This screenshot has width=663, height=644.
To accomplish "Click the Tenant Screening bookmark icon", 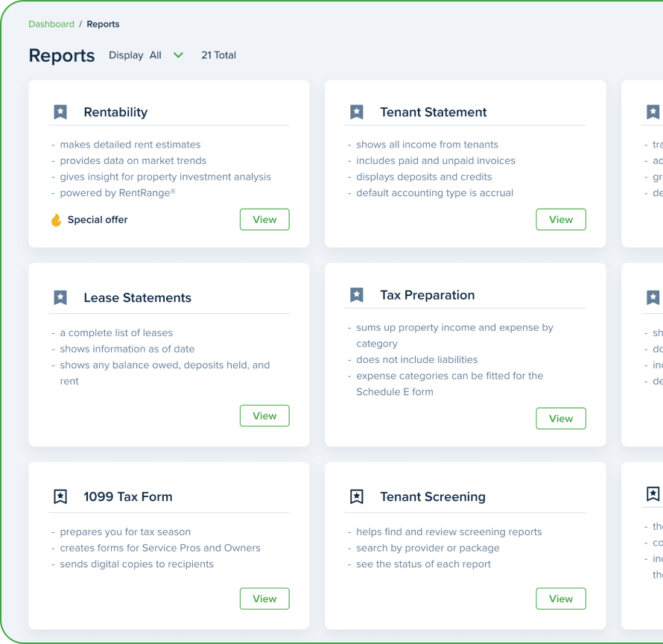I will pyautogui.click(x=356, y=496).
